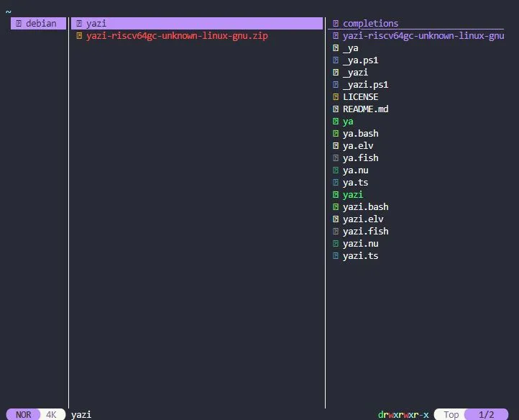Image resolution: width=519 pixels, height=420 pixels.
Task: Click the drwxrwxr-x permissions text
Action: click(403, 415)
